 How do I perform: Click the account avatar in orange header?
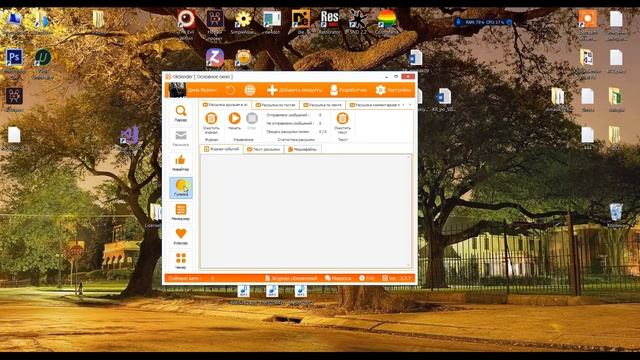[x=177, y=90]
